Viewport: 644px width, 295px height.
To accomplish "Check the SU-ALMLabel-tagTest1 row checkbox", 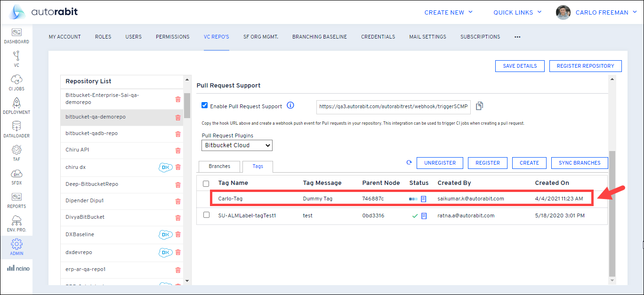I will click(x=206, y=215).
